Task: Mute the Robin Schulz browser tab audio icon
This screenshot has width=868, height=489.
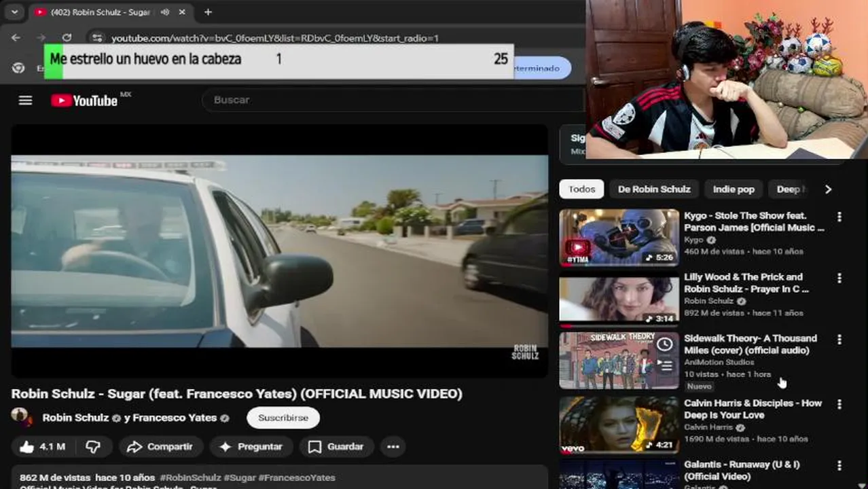Action: click(165, 12)
